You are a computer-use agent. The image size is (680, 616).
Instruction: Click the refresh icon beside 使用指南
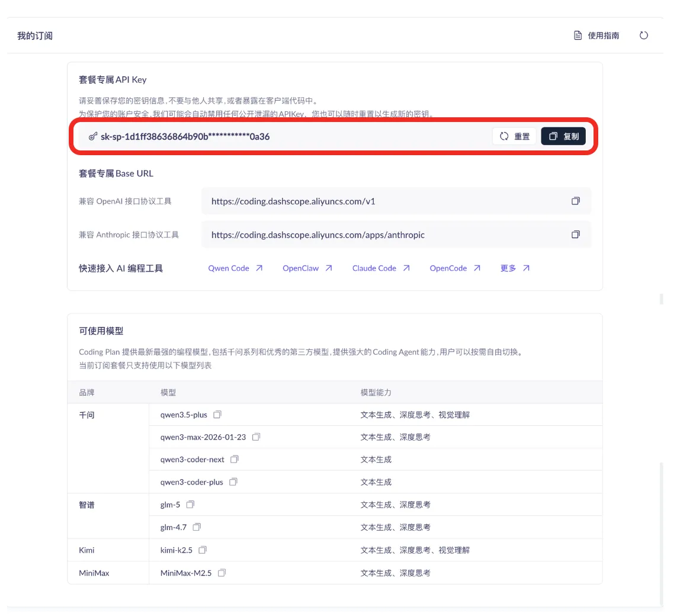click(x=643, y=36)
